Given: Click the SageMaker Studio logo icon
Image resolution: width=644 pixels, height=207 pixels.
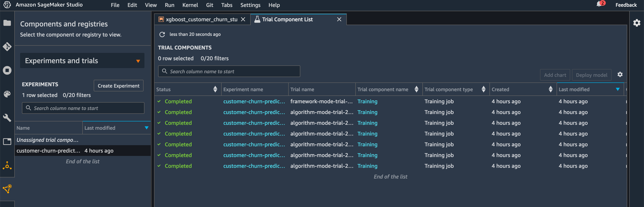Looking at the screenshot, I should (x=7, y=5).
